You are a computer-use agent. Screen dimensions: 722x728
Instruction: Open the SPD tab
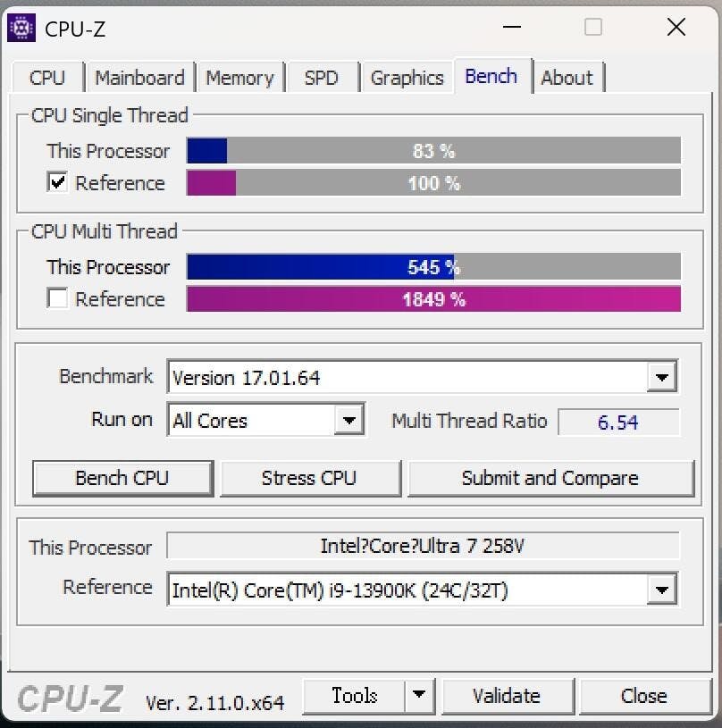point(322,78)
